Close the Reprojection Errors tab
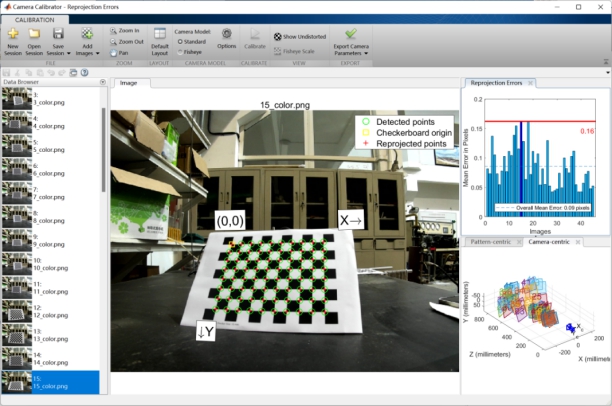The image size is (612, 406). [530, 83]
